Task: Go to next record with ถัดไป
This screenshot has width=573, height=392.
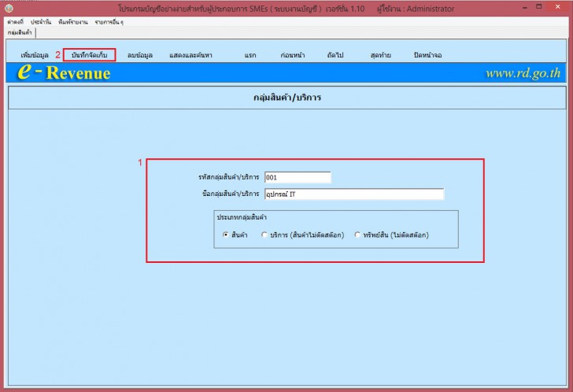Action: [335, 55]
